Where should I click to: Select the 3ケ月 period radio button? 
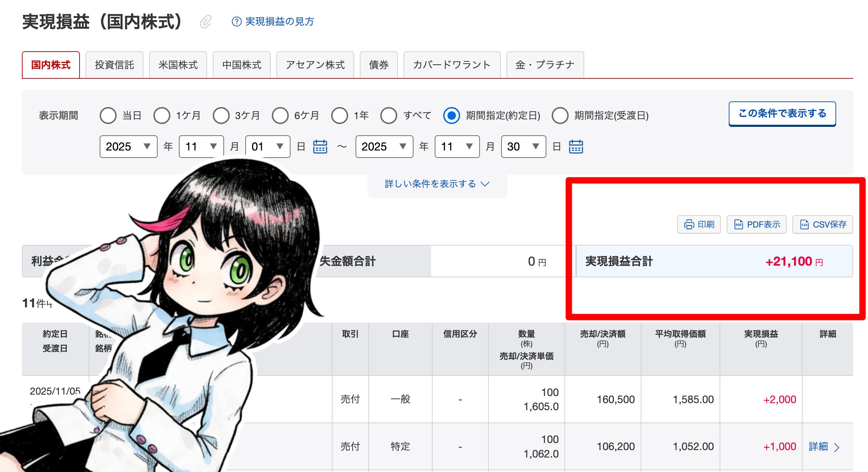(x=221, y=116)
